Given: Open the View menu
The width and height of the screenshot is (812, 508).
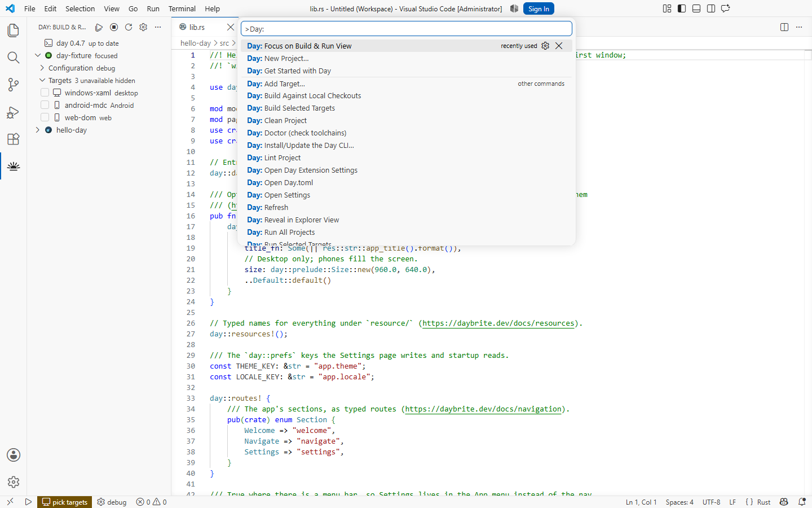Looking at the screenshot, I should 112,8.
